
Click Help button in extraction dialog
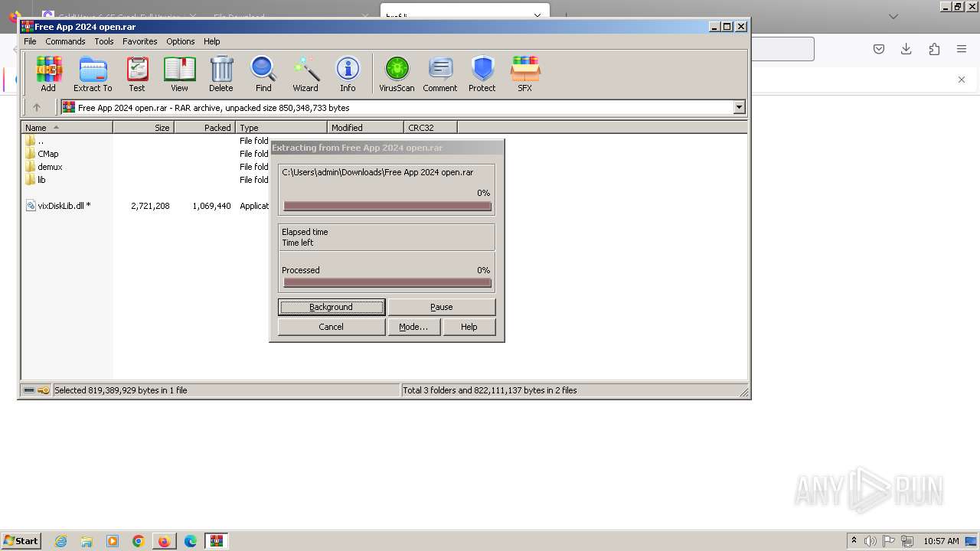[469, 327]
